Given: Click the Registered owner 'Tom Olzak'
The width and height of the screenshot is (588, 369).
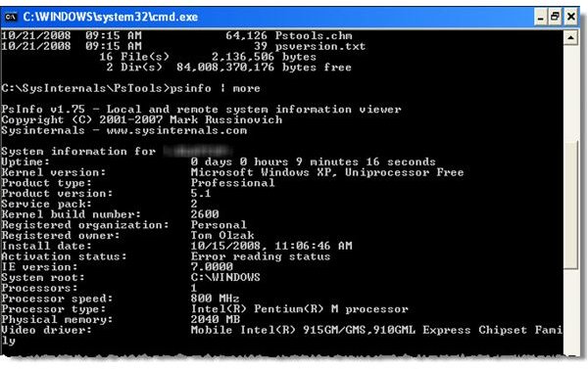Looking at the screenshot, I should coord(222,235).
